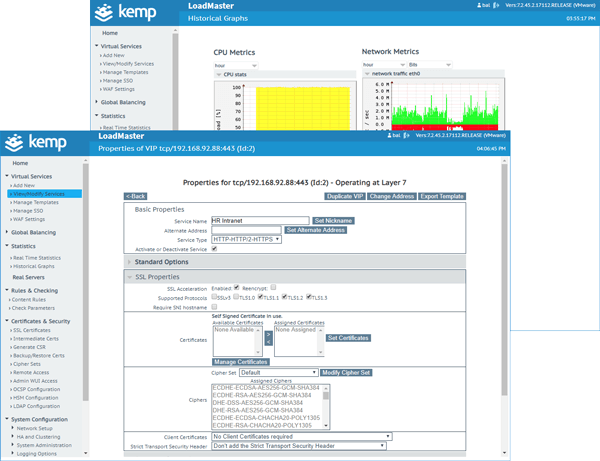600x461 pixels.
Task: Click the Modify Cipher Set button
Action: (x=346, y=373)
